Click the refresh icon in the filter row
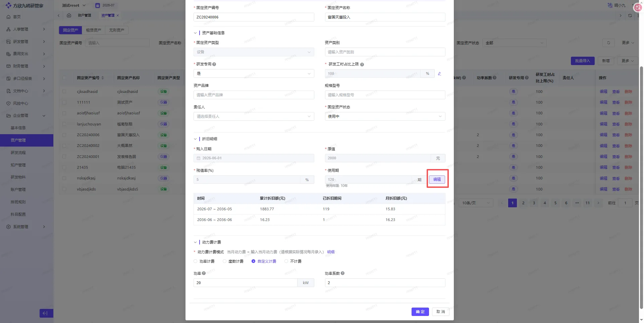The image size is (644, 323). (x=608, y=43)
